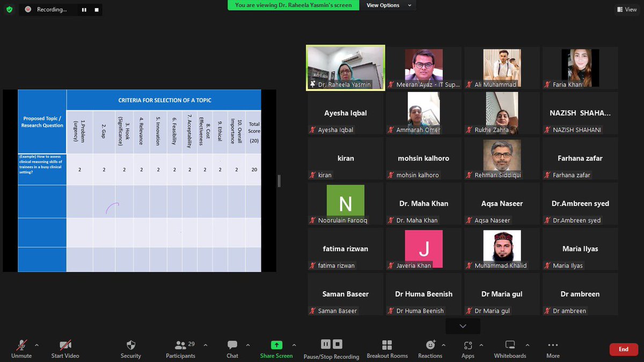This screenshot has height=362, width=644.
Task: Stop recording from the top Recording indicator
Action: pos(97,10)
